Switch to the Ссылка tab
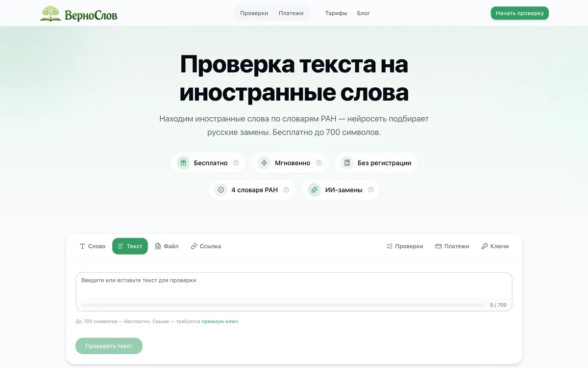This screenshot has height=368, width=588. click(x=206, y=246)
